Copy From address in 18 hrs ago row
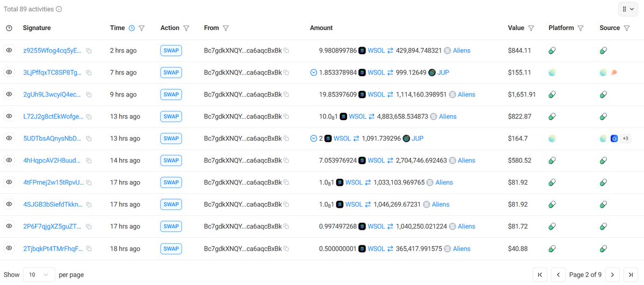The width and height of the screenshot is (644, 285). [x=287, y=249]
